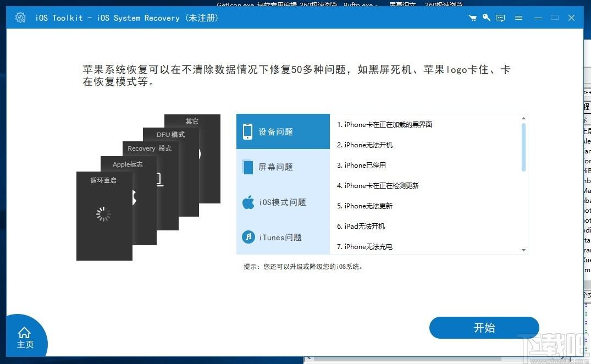Screen dimensions: 591x364
Task: Close the iOS Toolkit window
Action: pyautogui.click(x=571, y=18)
